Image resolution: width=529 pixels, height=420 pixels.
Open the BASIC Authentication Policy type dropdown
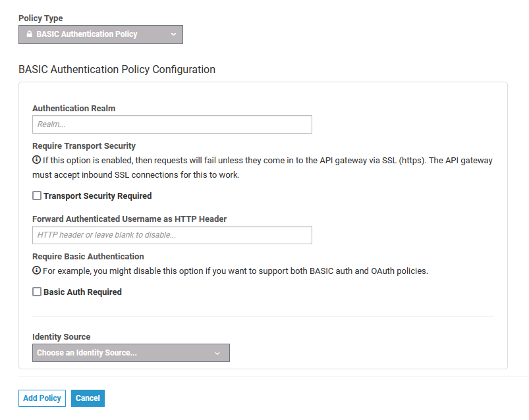(100, 34)
